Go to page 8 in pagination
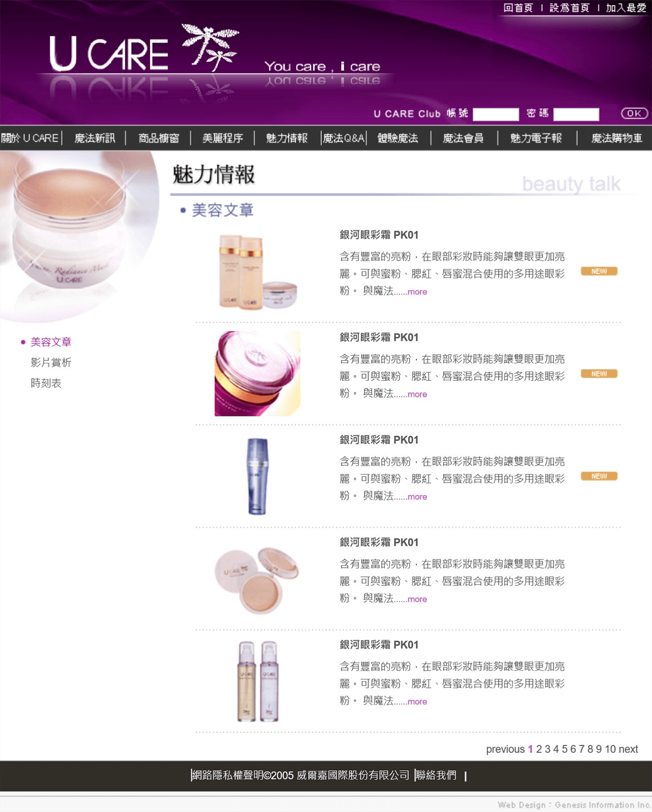The image size is (652, 812). [590, 749]
